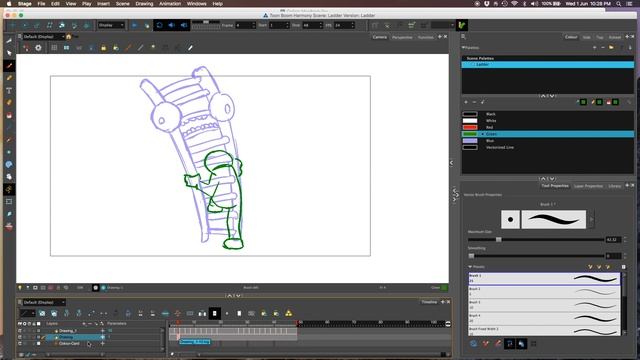The width and height of the screenshot is (640, 360).
Task: Select the Text tool
Action: coord(9,90)
